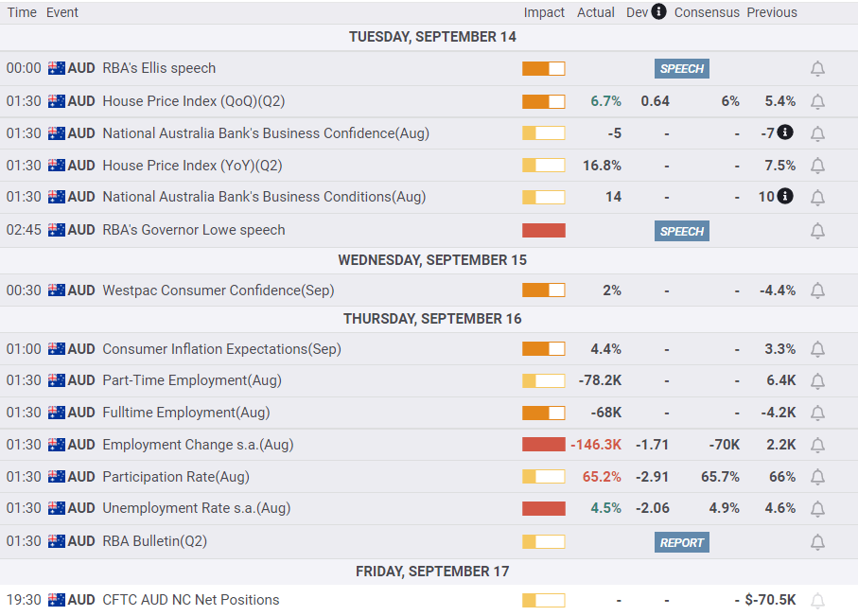Expand the CFTC AUD NC Net Positions row

[190, 600]
